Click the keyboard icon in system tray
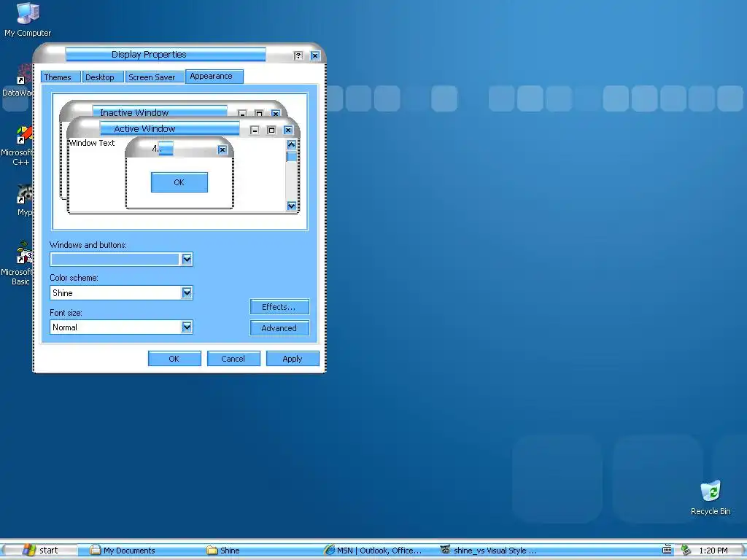747x560 pixels. coord(667,550)
